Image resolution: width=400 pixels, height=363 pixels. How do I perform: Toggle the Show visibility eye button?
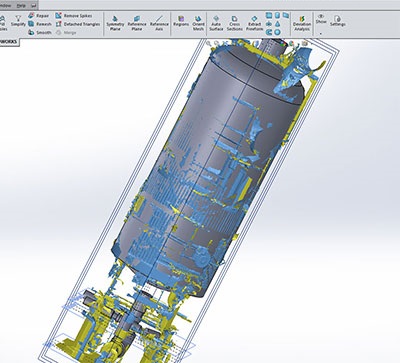pyautogui.click(x=321, y=19)
